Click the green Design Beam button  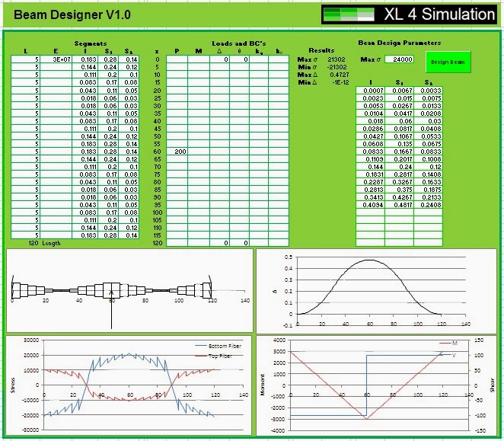448,62
